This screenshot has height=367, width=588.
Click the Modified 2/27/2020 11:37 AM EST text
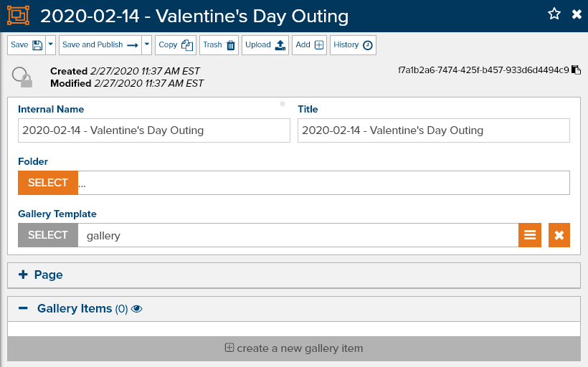click(127, 83)
